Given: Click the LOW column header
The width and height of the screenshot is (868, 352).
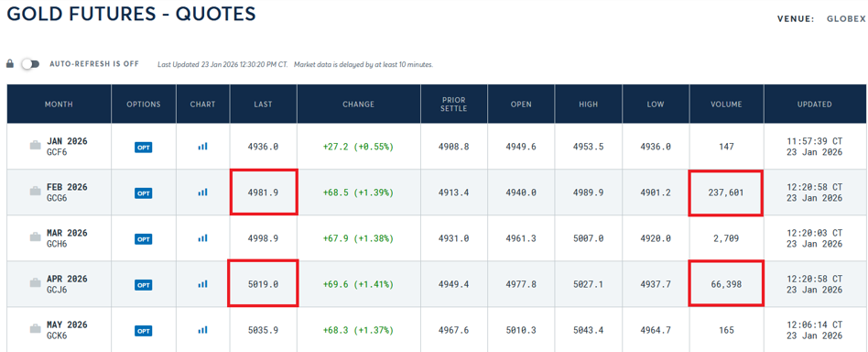Looking at the screenshot, I should coord(656,104).
